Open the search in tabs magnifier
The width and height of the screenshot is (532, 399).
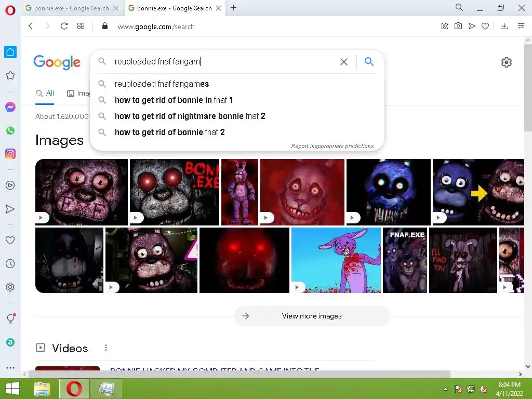coord(459,7)
